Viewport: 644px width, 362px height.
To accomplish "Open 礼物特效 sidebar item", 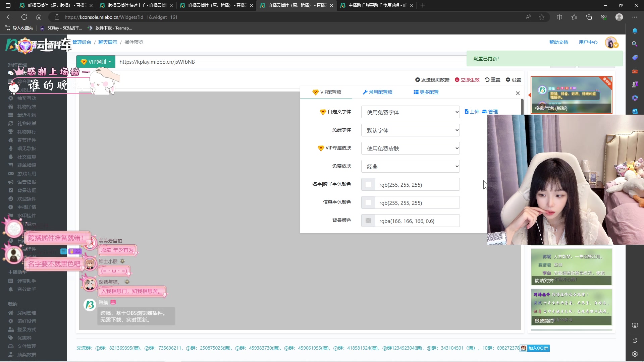I will point(27,107).
